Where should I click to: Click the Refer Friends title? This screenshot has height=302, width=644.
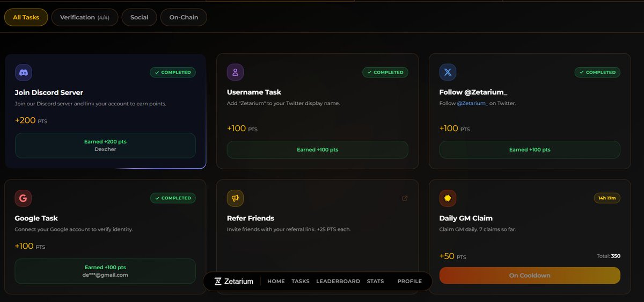pyautogui.click(x=251, y=218)
